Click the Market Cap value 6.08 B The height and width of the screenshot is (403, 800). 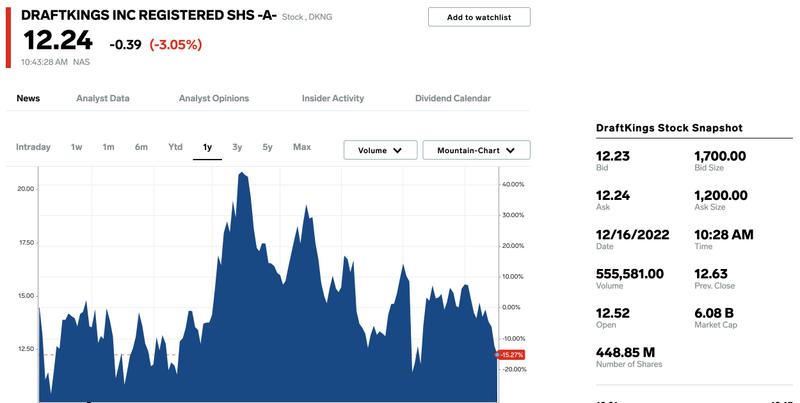coord(714,313)
